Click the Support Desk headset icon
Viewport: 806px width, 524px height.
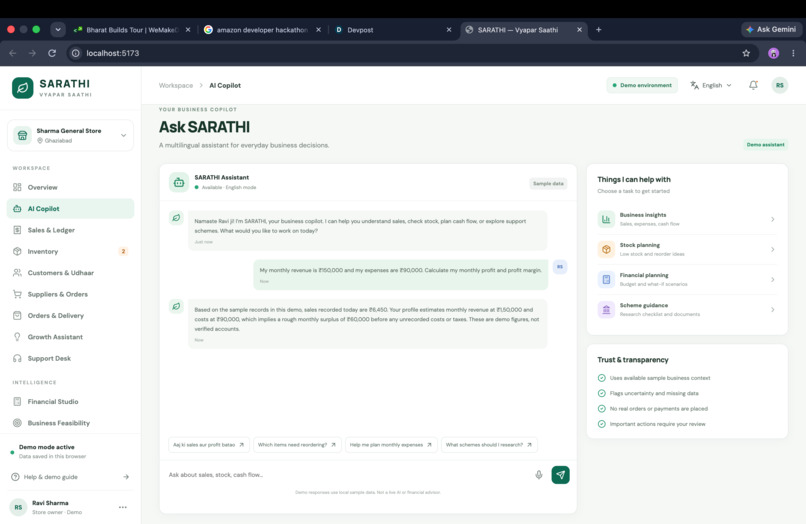coord(17,358)
